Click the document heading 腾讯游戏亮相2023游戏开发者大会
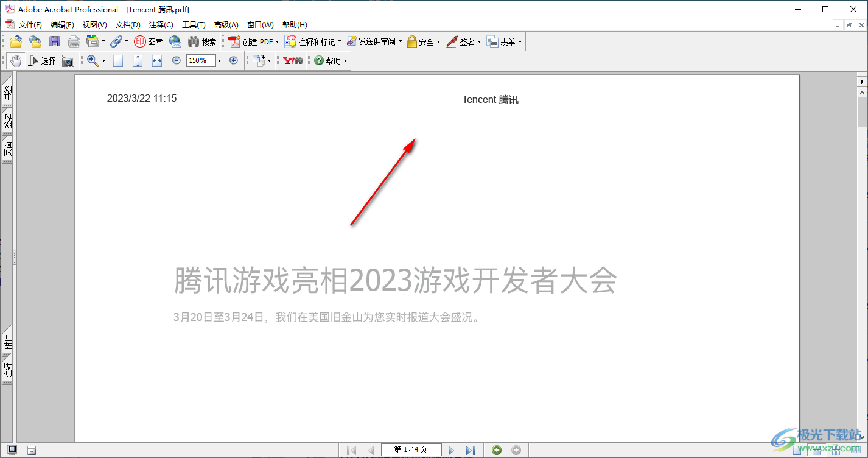The width and height of the screenshot is (868, 458). click(396, 280)
